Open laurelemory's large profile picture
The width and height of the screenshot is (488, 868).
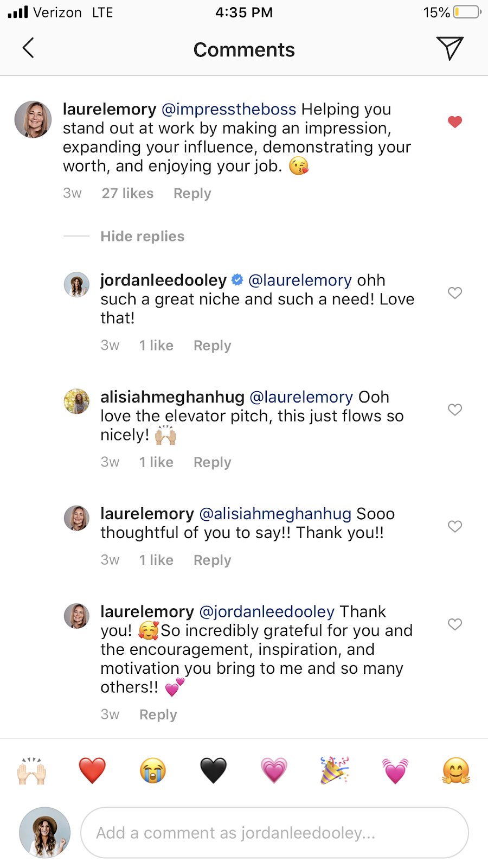click(x=33, y=119)
